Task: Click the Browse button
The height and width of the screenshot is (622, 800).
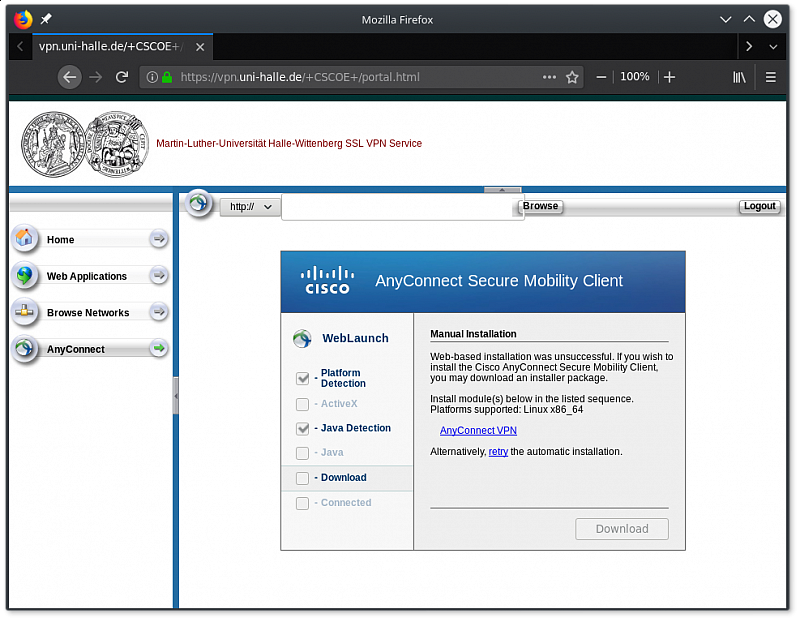Action: coord(540,206)
